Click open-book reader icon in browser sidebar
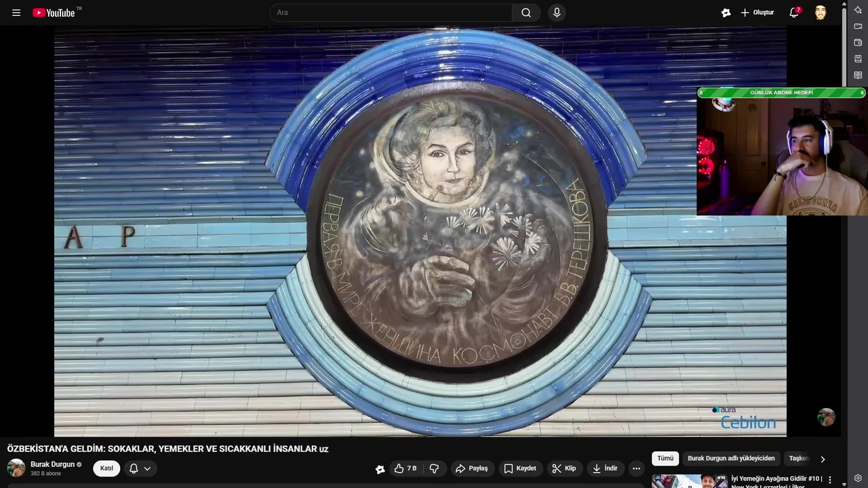The width and height of the screenshot is (868, 488). coord(858,75)
